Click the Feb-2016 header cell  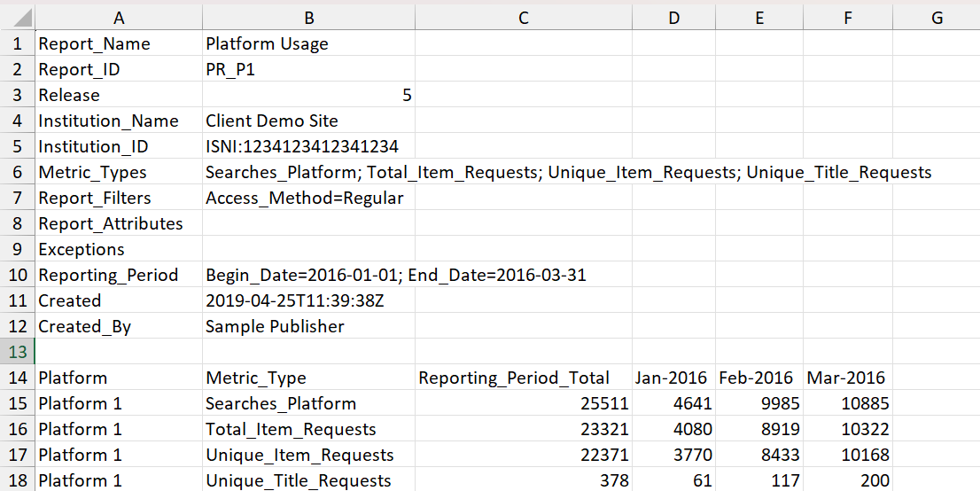tap(758, 378)
